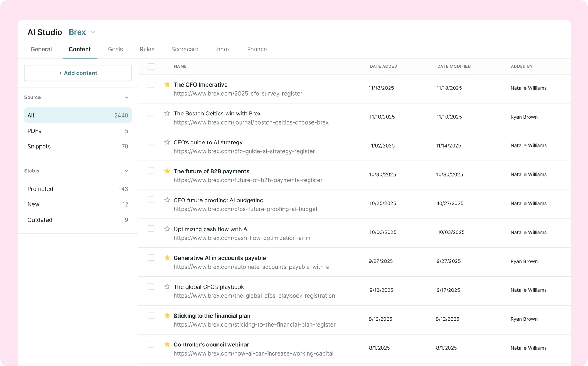Viewport: 588px width, 366px height.
Task: Star The Boston Celtics win with Brex
Action: 167,113
